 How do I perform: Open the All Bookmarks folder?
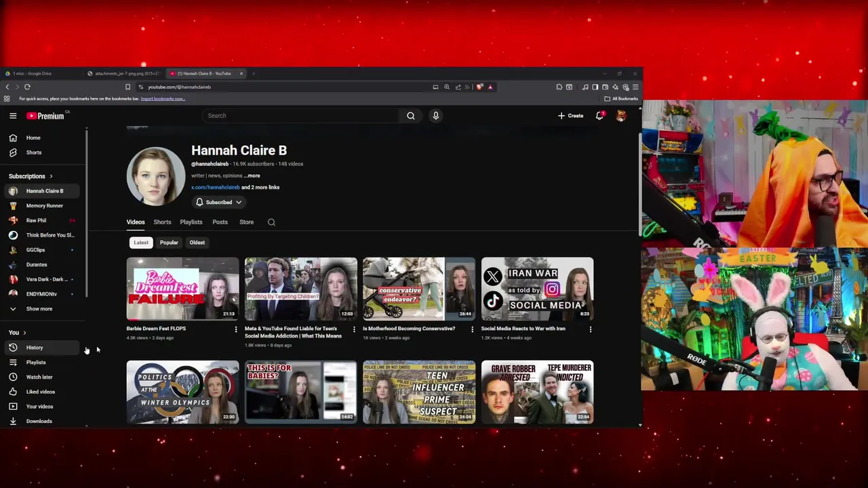[621, 99]
